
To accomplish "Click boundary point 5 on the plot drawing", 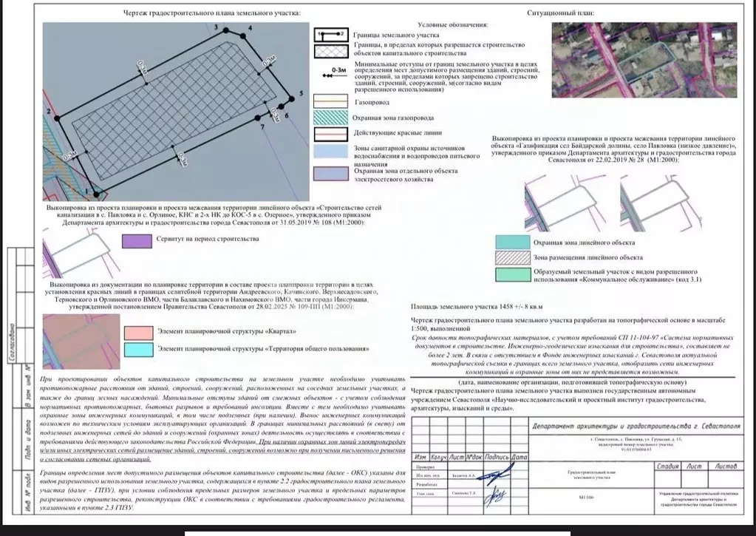I will [x=292, y=99].
